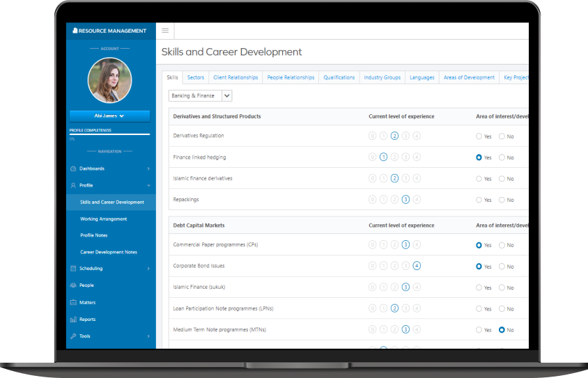Select No for Finance linked hedging
The width and height of the screenshot is (588, 378).
(x=502, y=157)
